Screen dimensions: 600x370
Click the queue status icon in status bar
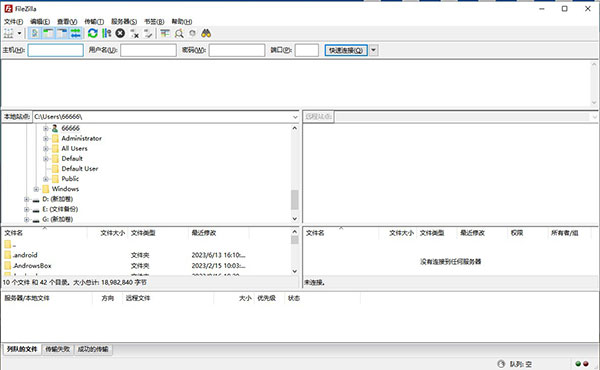pos(501,364)
